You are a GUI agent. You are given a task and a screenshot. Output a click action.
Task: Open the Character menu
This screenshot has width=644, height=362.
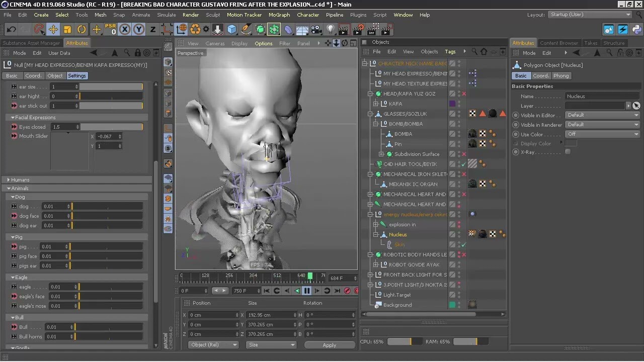308,15
